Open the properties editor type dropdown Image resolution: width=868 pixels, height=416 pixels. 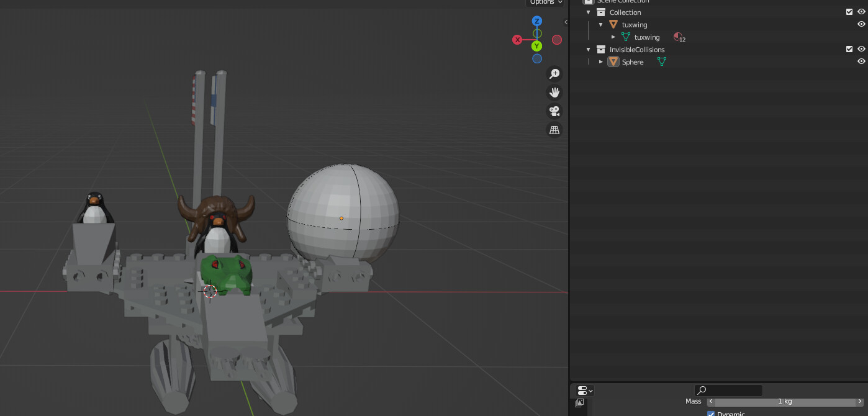(585, 391)
